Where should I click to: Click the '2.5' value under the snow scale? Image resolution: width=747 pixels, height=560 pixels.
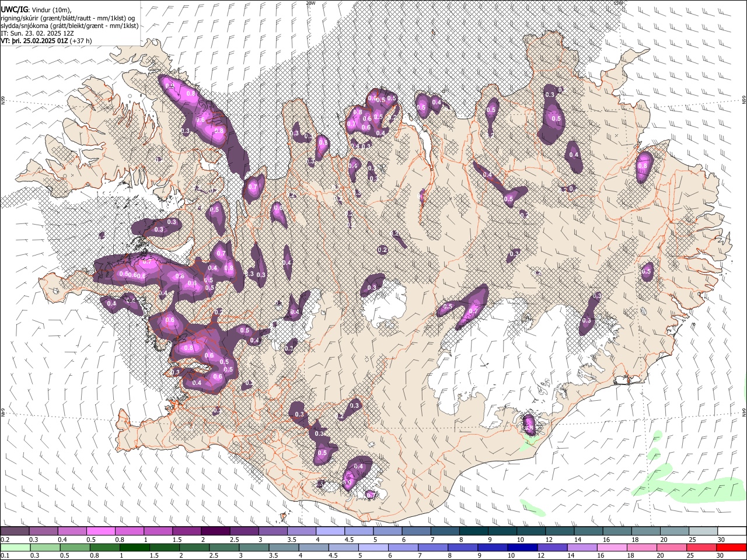[235, 540]
